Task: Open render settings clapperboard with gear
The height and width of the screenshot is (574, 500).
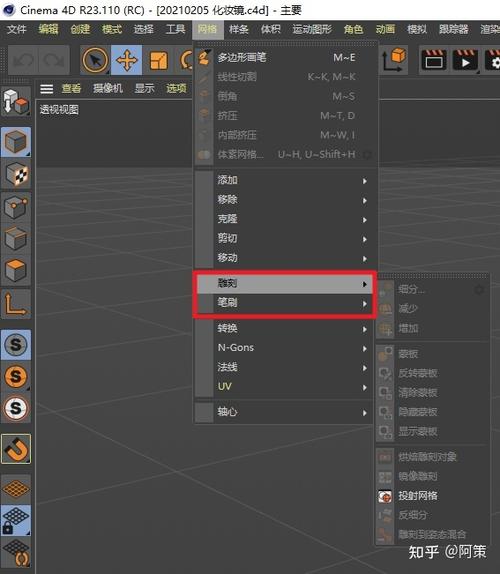Action: click(x=492, y=60)
